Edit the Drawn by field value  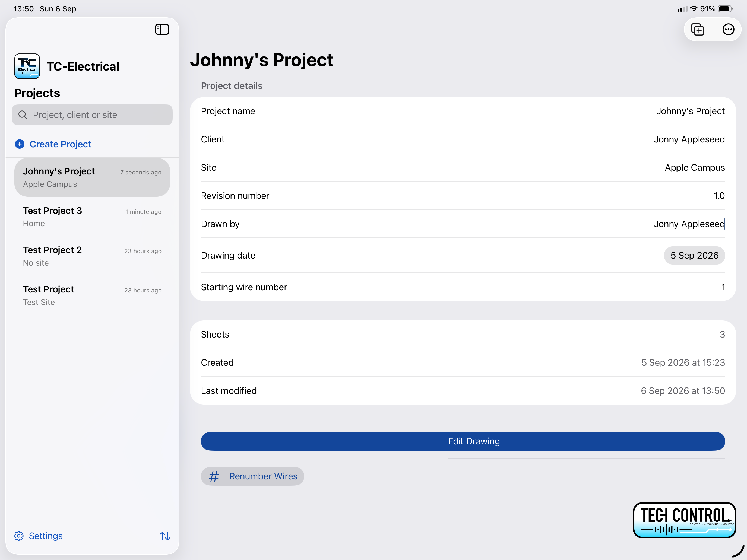(x=689, y=224)
